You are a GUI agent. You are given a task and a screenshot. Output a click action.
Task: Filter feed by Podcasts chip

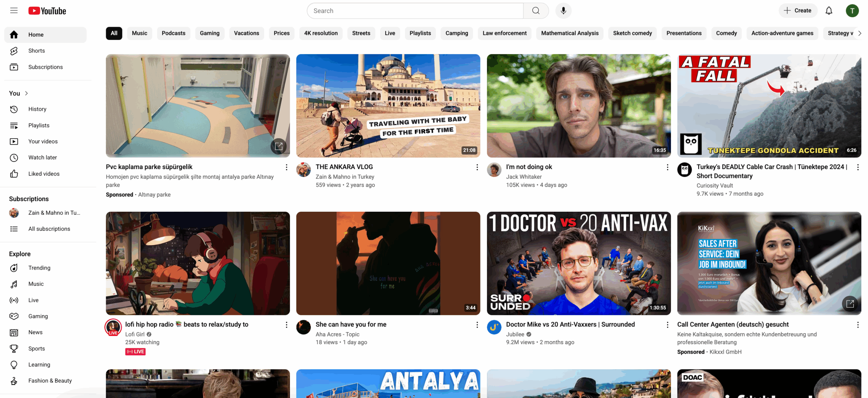coord(173,33)
